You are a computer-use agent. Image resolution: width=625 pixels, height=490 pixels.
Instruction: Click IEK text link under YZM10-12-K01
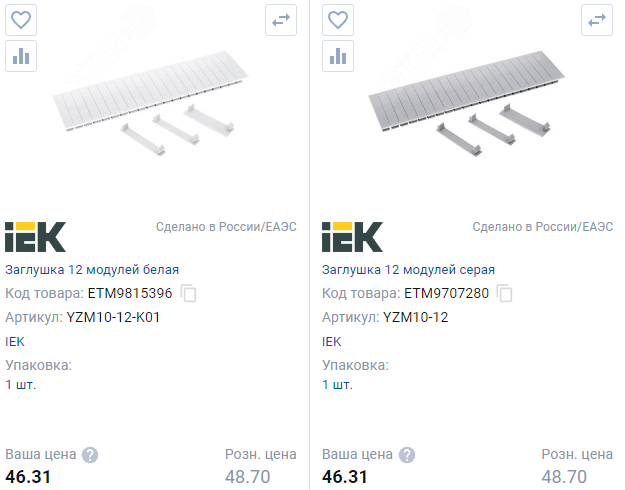click(x=15, y=341)
